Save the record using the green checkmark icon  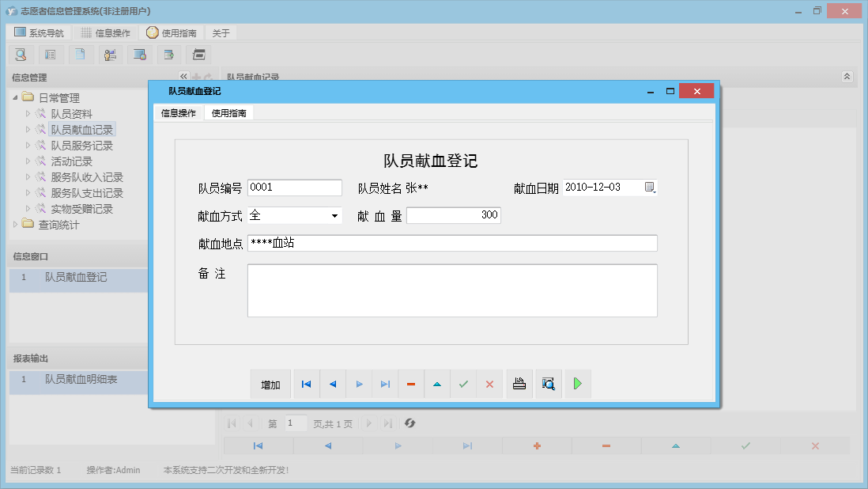pos(463,384)
